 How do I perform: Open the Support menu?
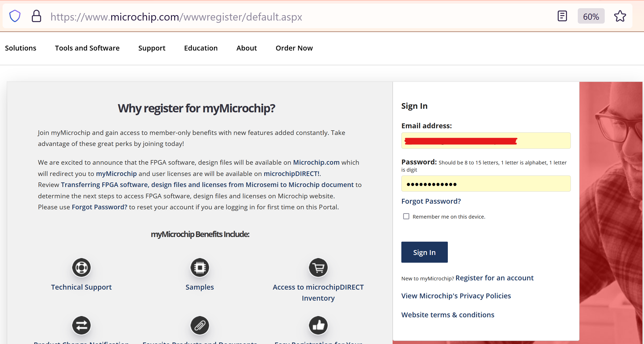click(152, 48)
